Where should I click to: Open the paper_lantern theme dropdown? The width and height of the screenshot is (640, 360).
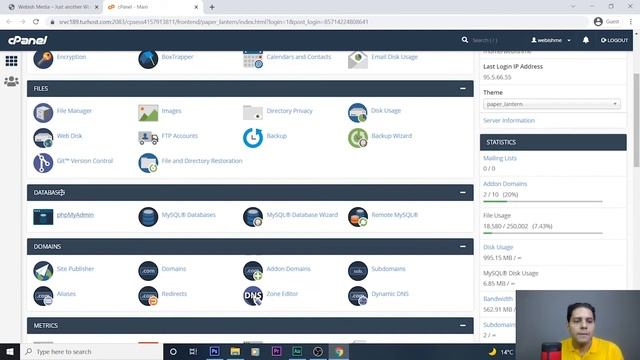tap(551, 104)
